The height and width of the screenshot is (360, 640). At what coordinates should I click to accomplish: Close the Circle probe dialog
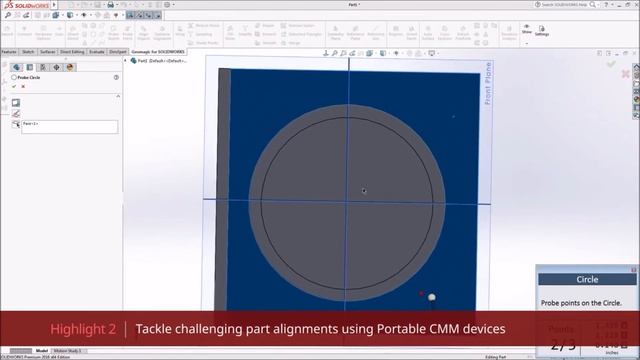[633, 270]
